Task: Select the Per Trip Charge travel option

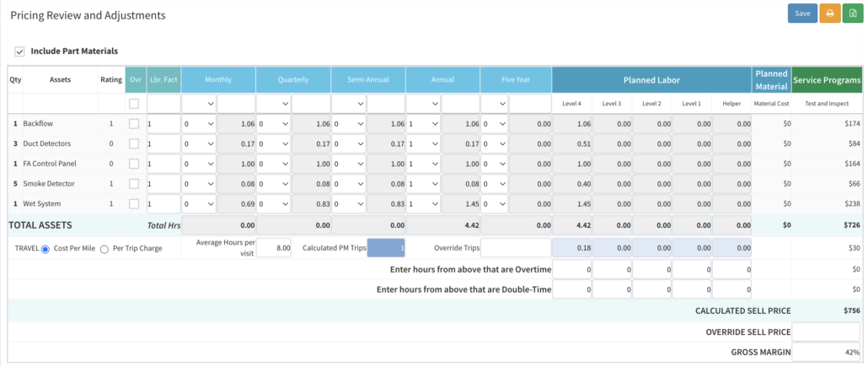Action: (105, 248)
